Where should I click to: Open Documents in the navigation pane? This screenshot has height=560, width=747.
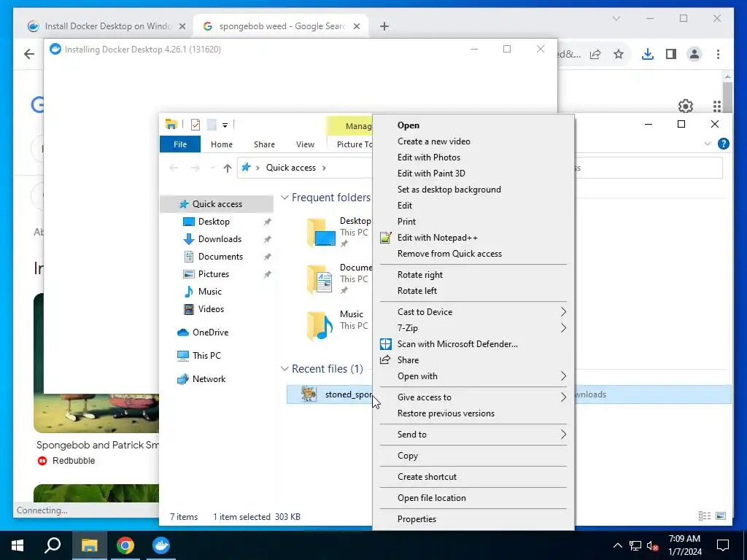(x=220, y=256)
